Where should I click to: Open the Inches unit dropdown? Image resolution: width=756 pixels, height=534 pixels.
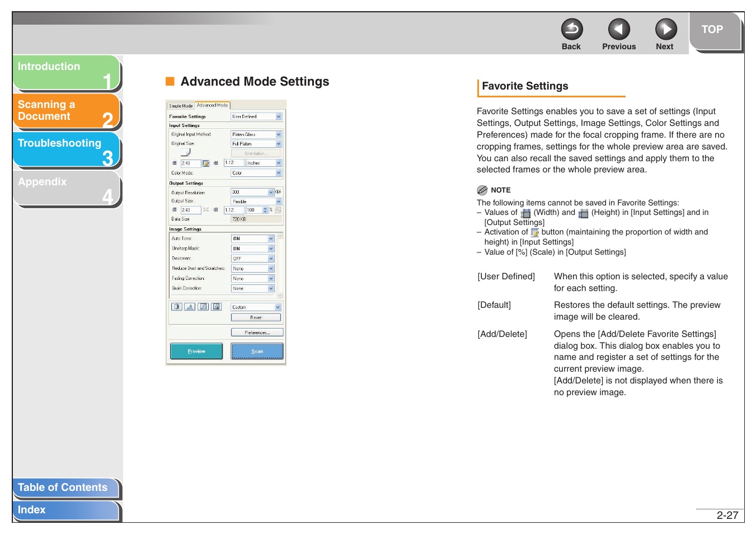coord(264,163)
